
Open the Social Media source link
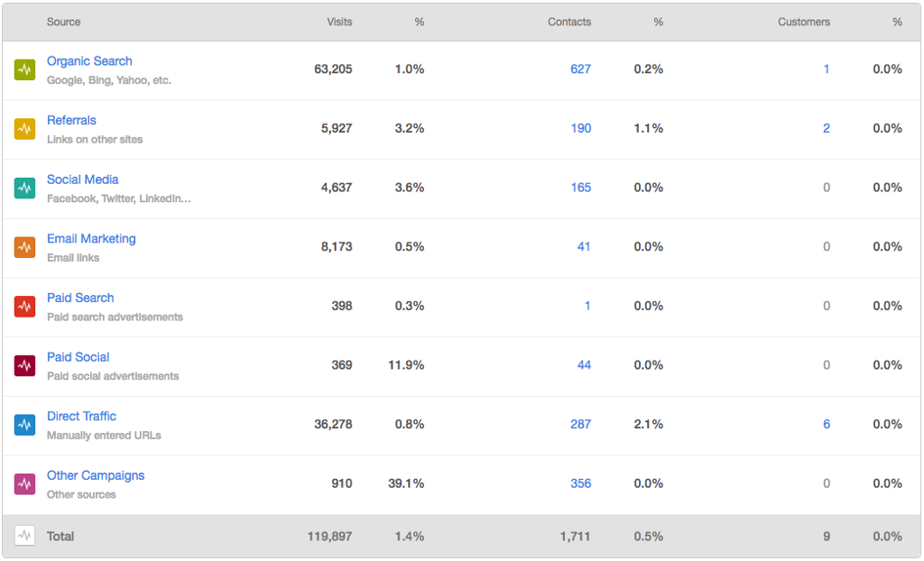click(82, 179)
